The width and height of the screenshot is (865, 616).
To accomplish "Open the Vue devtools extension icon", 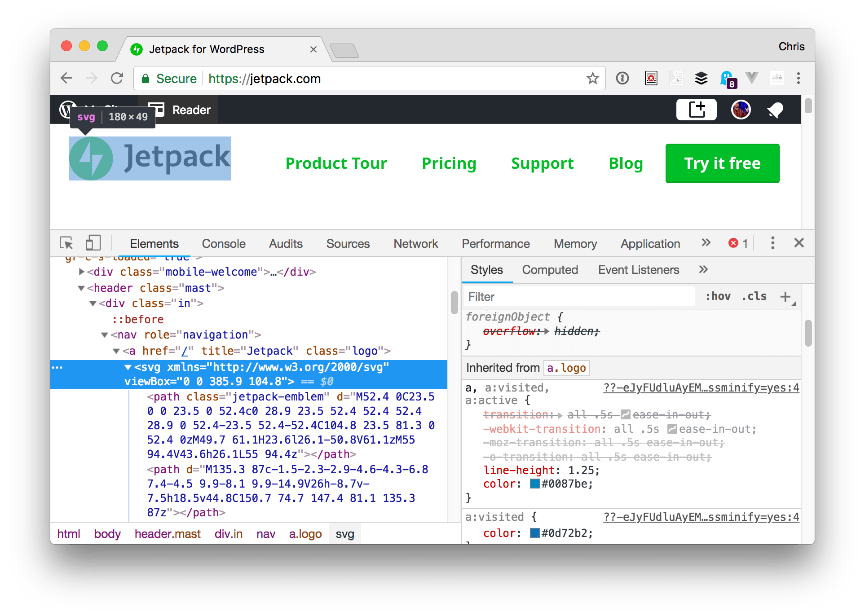I will (x=751, y=78).
